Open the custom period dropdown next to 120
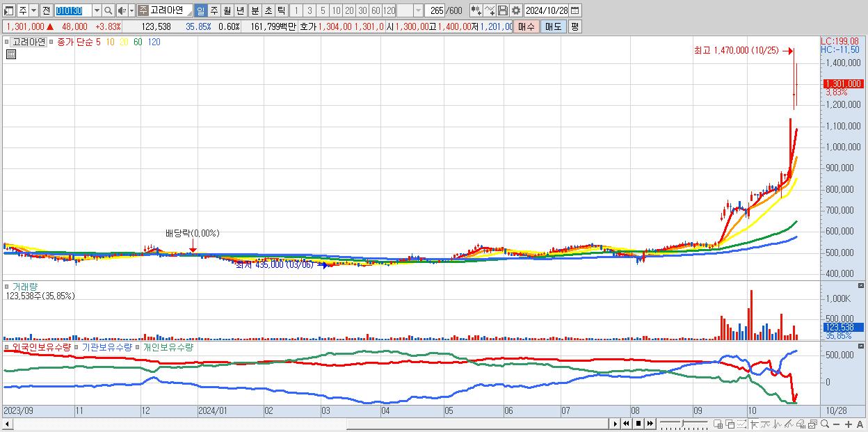Viewport: 868px width, 432px height. [x=418, y=10]
